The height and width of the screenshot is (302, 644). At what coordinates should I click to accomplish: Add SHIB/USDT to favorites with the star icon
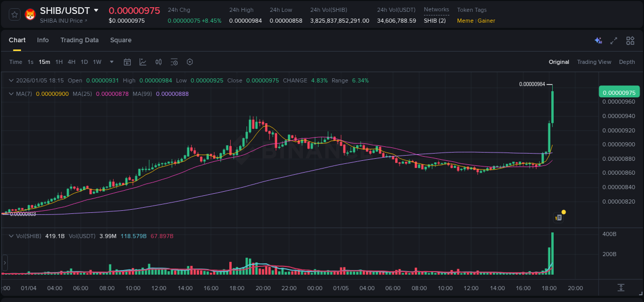(x=14, y=14)
